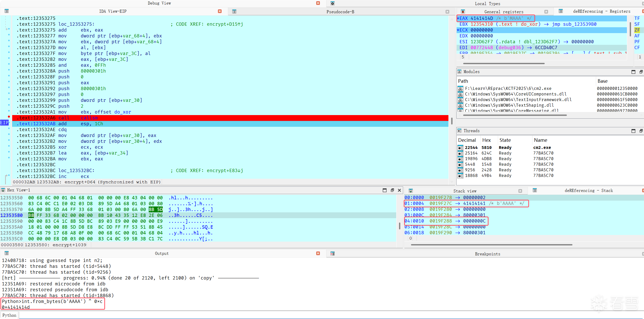This screenshot has height=319, width=644.
Task: Maximize the Threads panel
Action: [x=633, y=131]
